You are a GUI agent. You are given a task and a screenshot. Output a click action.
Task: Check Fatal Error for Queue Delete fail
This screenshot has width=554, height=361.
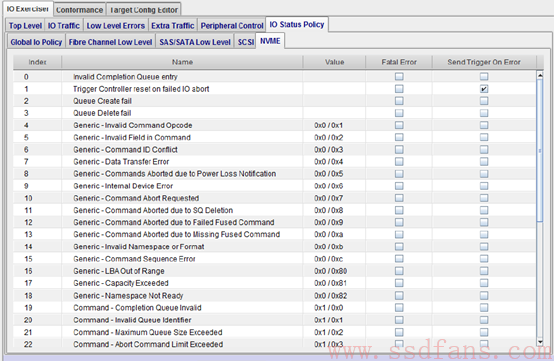click(399, 113)
